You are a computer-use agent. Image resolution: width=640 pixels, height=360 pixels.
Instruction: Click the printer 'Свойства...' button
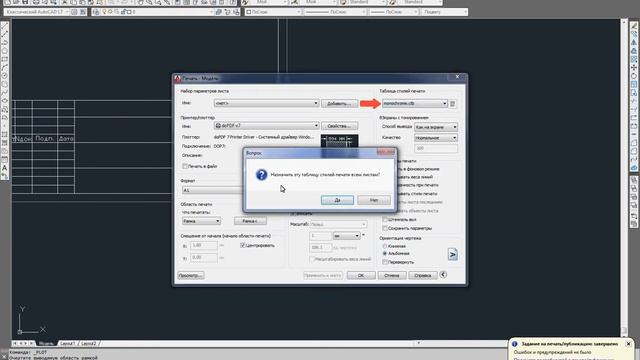pos(339,126)
